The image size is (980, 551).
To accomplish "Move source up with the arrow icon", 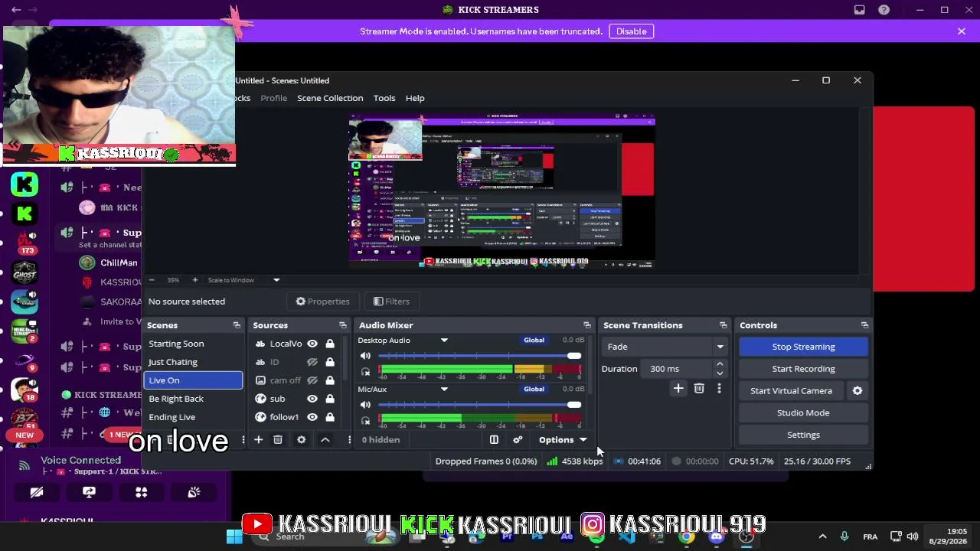I will click(325, 440).
